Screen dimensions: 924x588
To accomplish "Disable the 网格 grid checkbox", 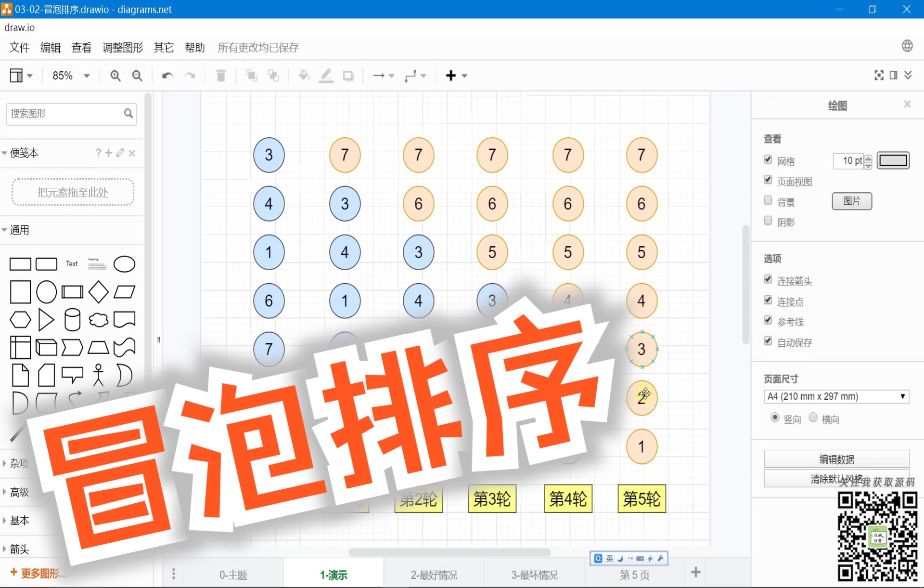I will [768, 159].
